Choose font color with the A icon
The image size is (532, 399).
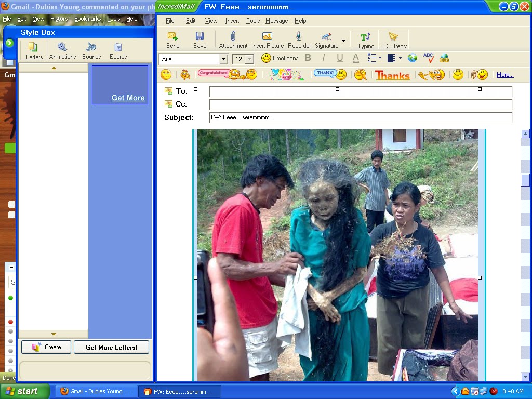[355, 58]
